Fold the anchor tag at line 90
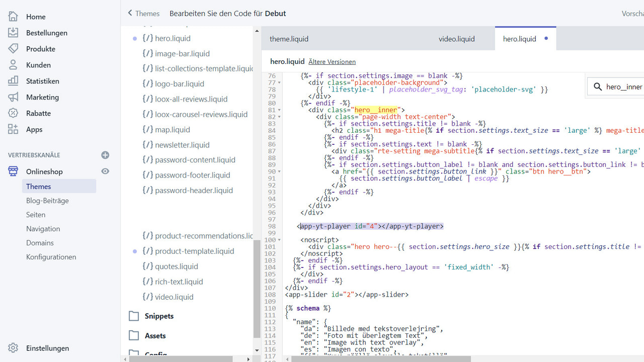The width and height of the screenshot is (644, 362). [x=279, y=171]
